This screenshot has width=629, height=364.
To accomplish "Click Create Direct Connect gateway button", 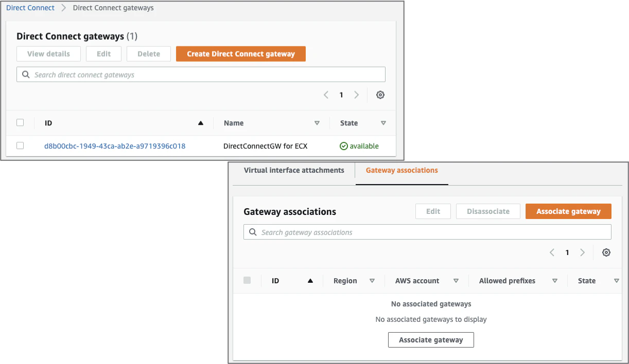I will 241,54.
